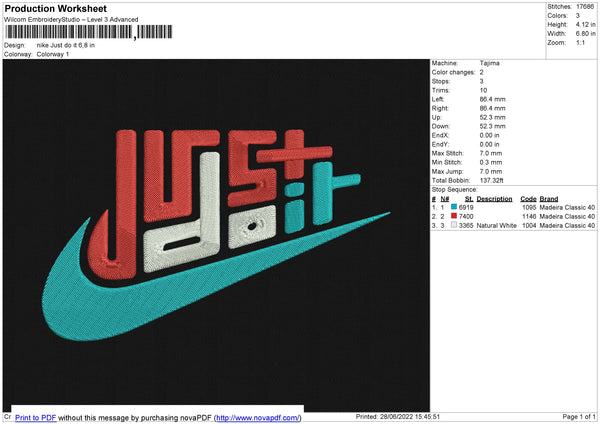This screenshot has height=424, width=600.
Task: Select the red 7400 thread swatch
Action: 454,216
